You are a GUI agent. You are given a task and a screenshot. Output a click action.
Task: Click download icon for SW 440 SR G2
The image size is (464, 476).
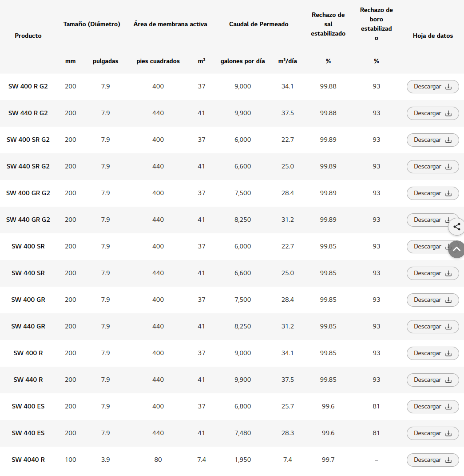pos(448,167)
